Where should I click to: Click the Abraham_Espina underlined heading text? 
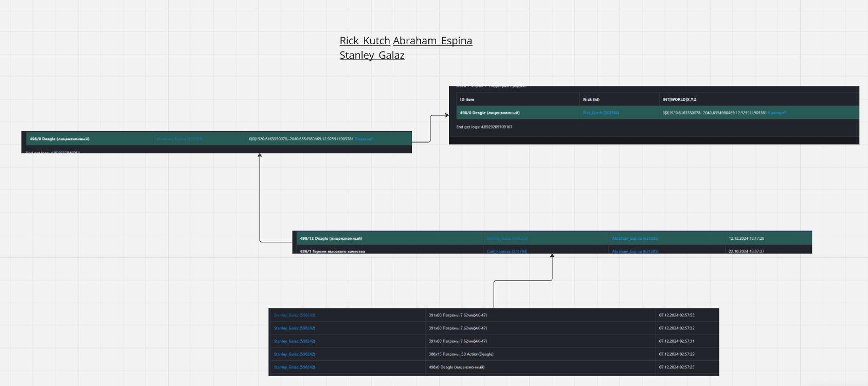(432, 41)
